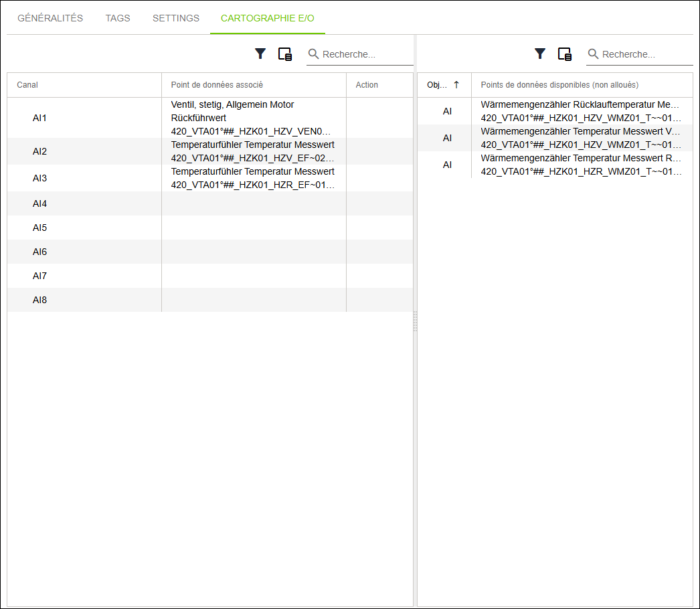Select empty channel row AI7

pos(210,276)
